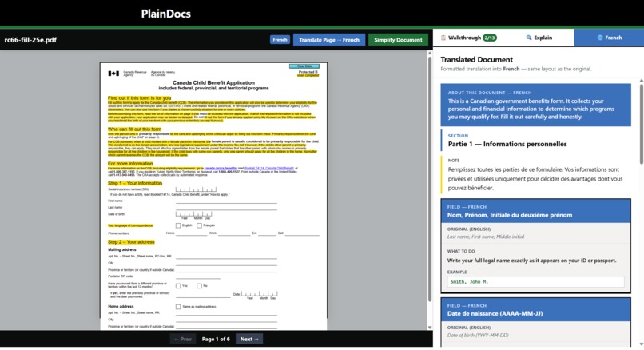Click the PDF viewer scrollbar up arrow

430,53
